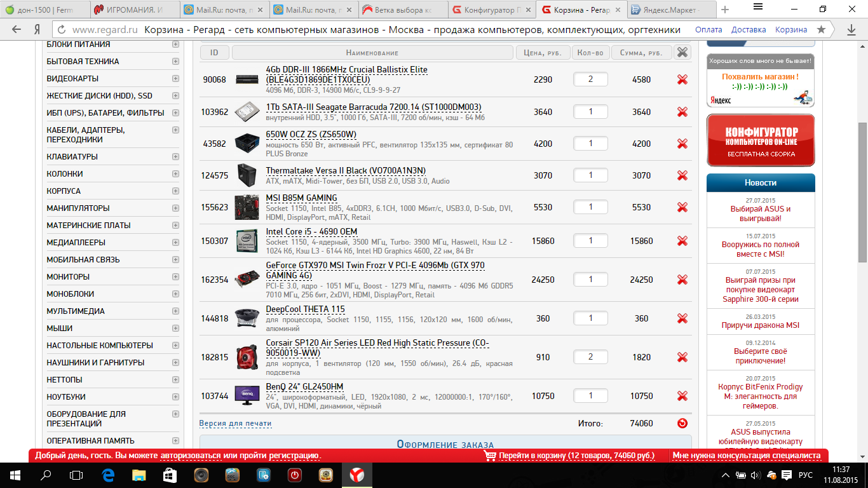Open a new browser tab
This screenshot has height=488, width=868.
click(x=725, y=10)
